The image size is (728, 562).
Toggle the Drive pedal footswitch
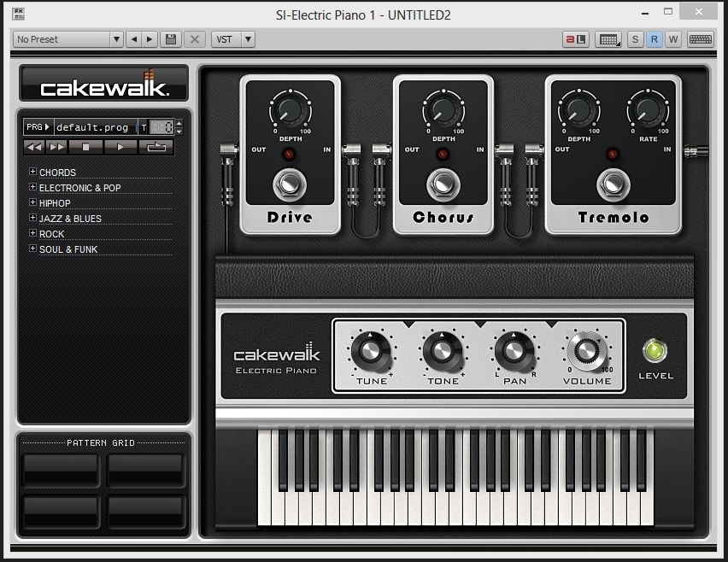point(290,184)
